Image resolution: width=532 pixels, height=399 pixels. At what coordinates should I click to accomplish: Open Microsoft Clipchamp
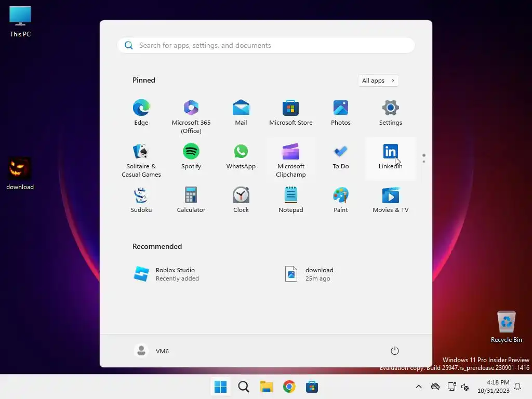(291, 160)
